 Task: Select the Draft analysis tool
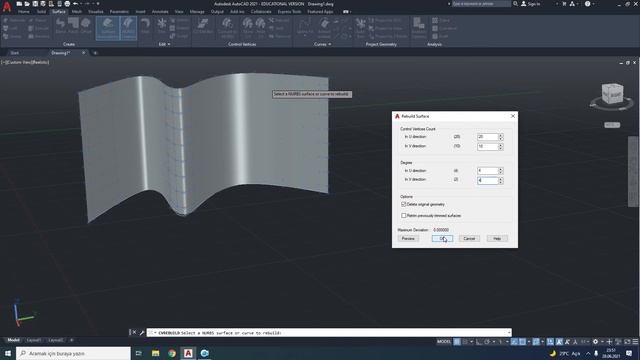(x=440, y=36)
